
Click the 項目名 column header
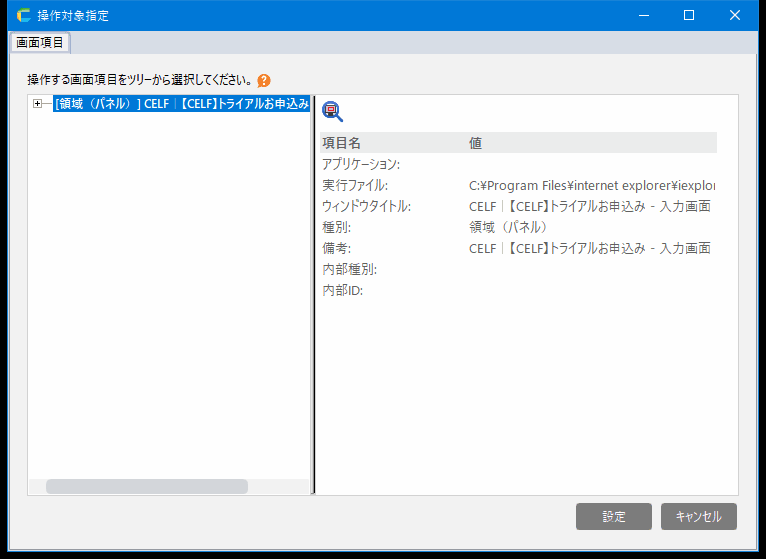click(x=342, y=143)
